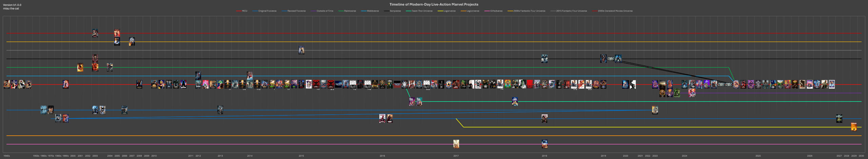Select the 2015 Fantastic Four poster on gray line
Viewport: 868px width, 159px height.
coord(301,50)
